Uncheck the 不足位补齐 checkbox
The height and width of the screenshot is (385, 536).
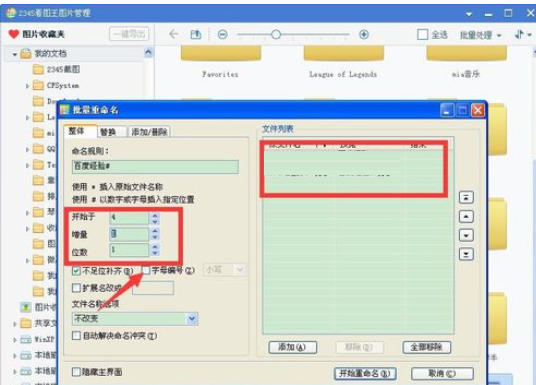point(76,271)
